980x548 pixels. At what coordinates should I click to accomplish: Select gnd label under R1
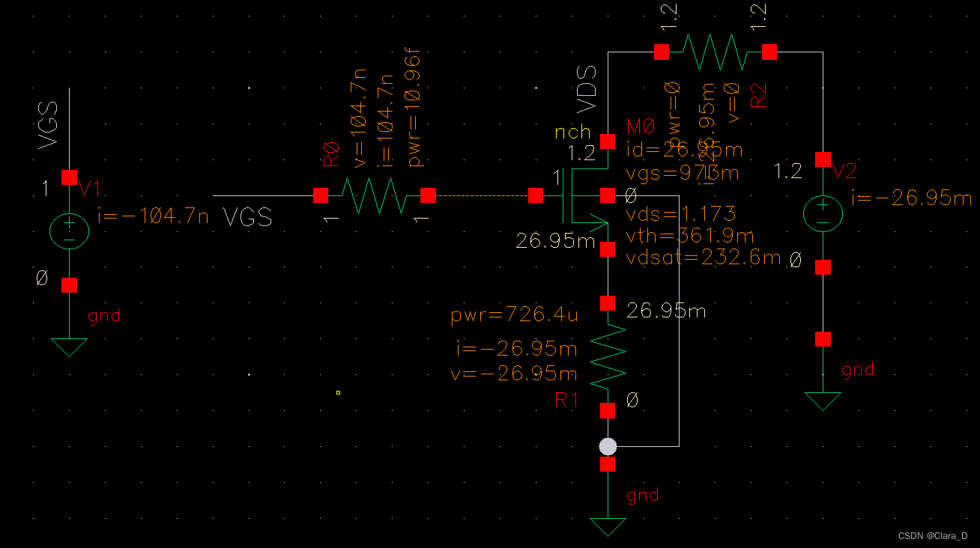pyautogui.click(x=643, y=495)
